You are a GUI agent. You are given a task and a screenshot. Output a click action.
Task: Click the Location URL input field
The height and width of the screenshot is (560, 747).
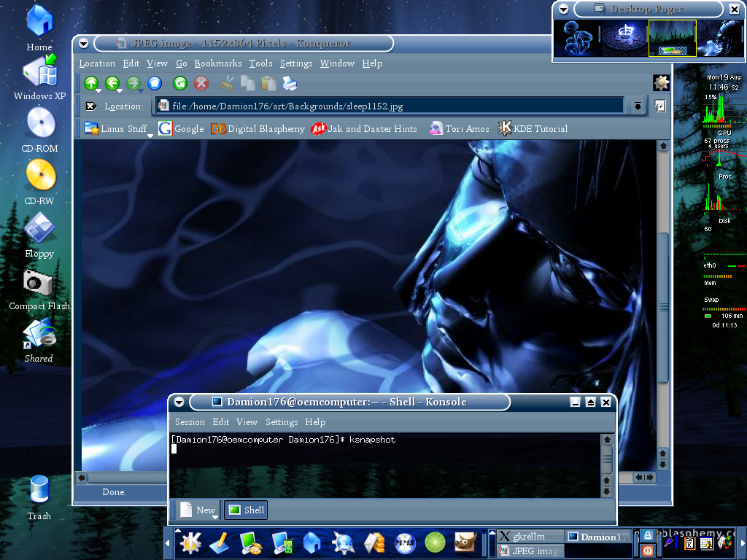coord(390,106)
